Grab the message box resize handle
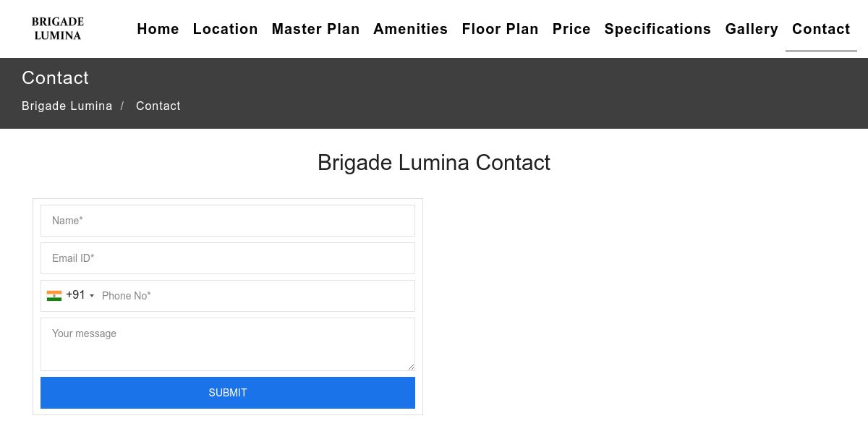This screenshot has width=868, height=434. [x=411, y=367]
